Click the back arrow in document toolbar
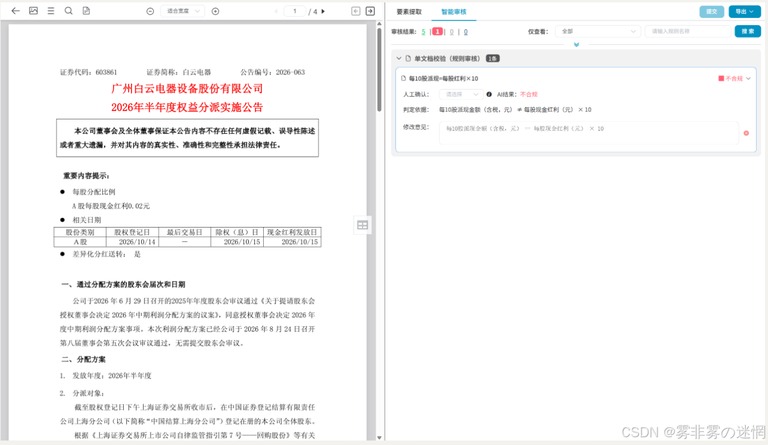Image resolution: width=768 pixels, height=445 pixels. pyautogui.click(x=16, y=11)
